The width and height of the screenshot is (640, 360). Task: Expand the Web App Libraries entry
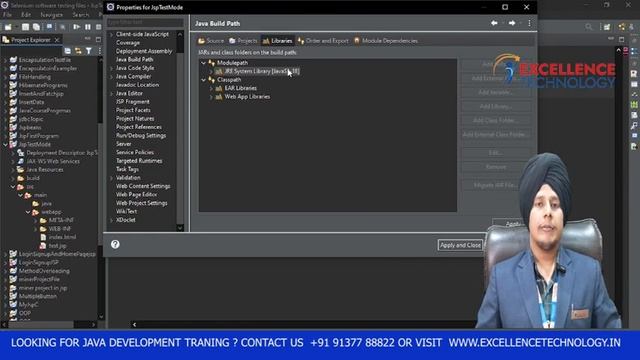pyautogui.click(x=211, y=97)
